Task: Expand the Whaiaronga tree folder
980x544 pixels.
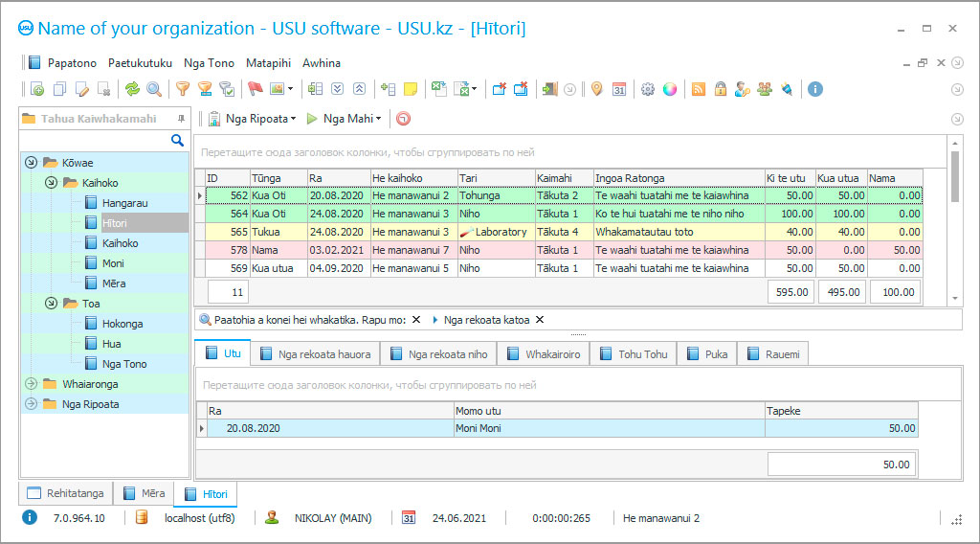Action: [x=31, y=384]
